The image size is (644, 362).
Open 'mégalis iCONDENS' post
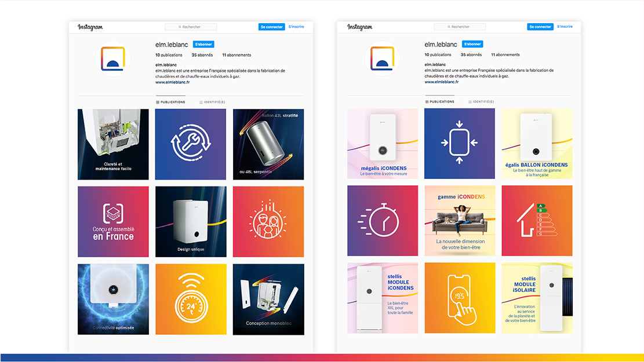coord(383,144)
